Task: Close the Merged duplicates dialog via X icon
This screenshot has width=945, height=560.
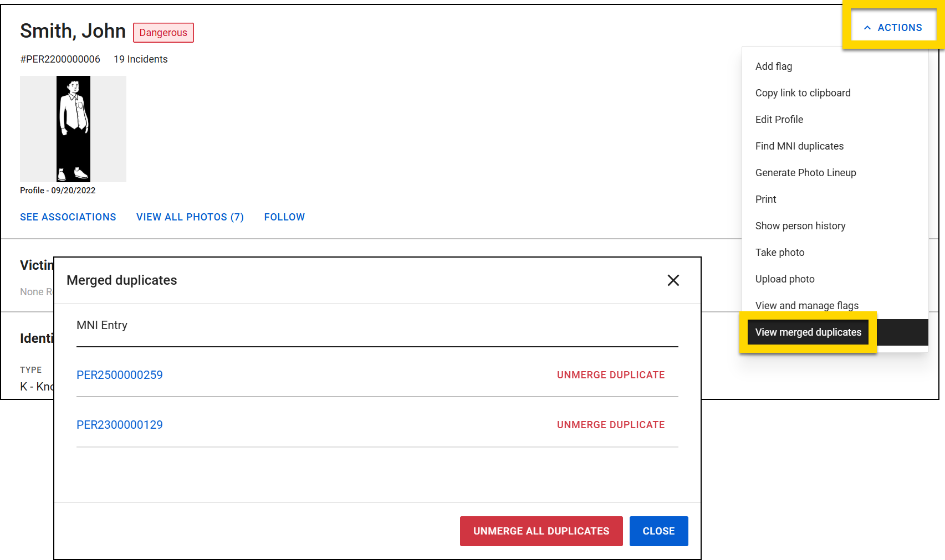Action: (673, 280)
